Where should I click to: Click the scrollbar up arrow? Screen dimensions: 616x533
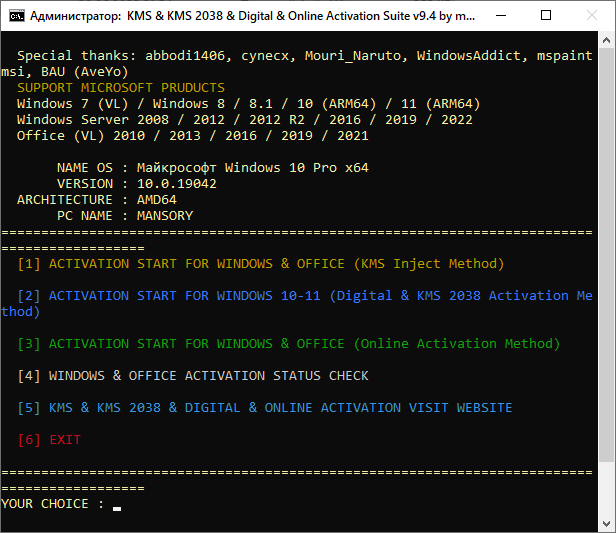pos(606,43)
